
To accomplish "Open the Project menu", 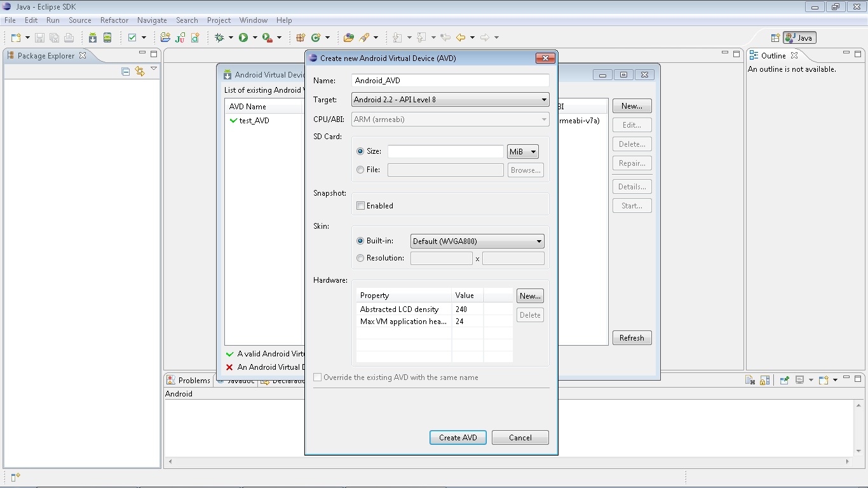I will tap(219, 20).
